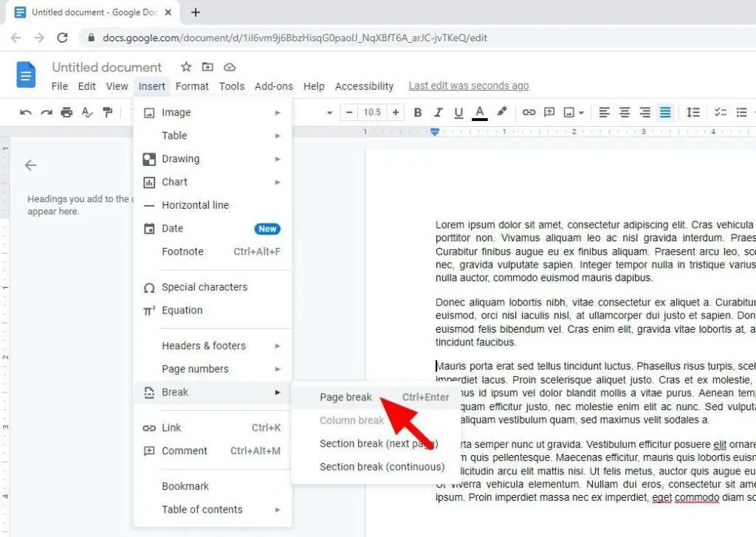Viewport: 756px width, 537px height.
Task: Choose Link from Insert menu
Action: [x=213, y=428]
